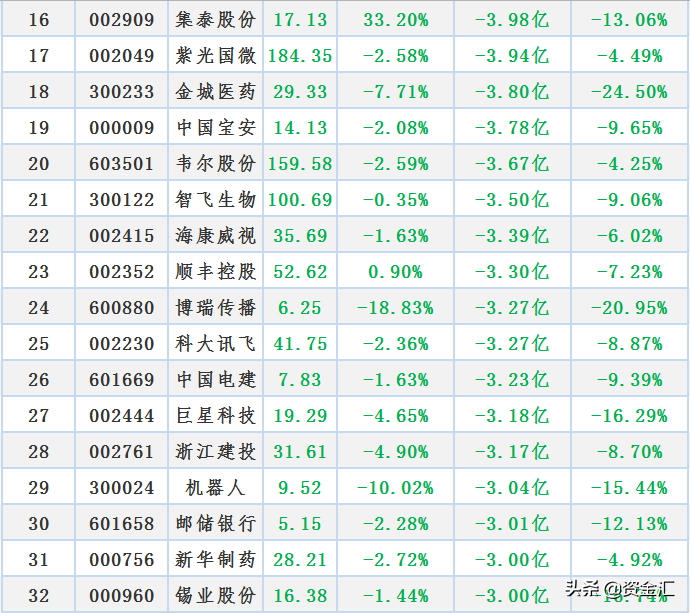Viewport: 690px width, 613px height.
Task: Select stock name 集泰股份
Action: [215, 20]
